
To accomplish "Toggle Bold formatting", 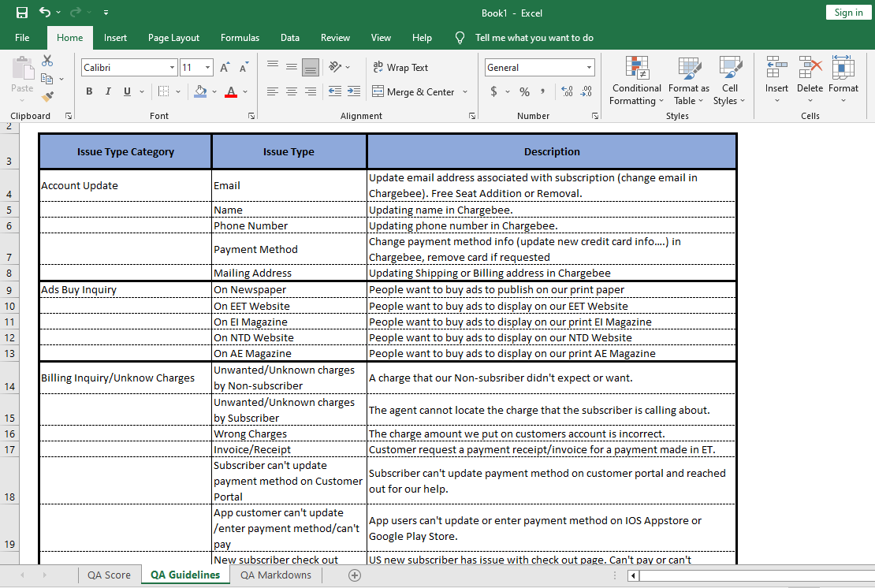I will point(89,92).
